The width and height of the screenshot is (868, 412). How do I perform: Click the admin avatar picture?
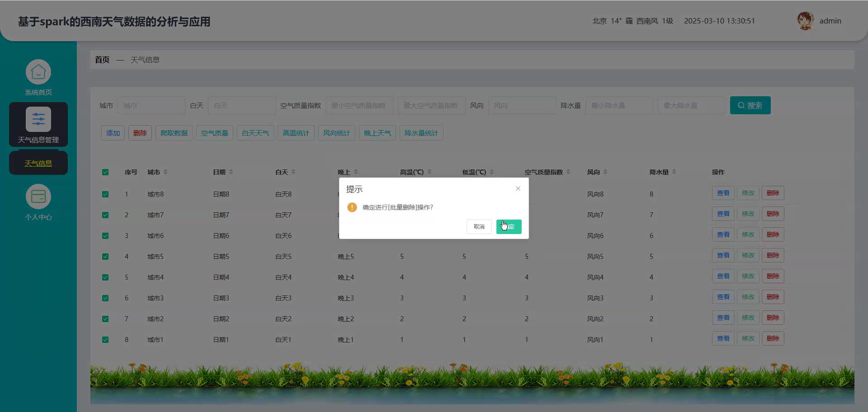pyautogui.click(x=805, y=21)
